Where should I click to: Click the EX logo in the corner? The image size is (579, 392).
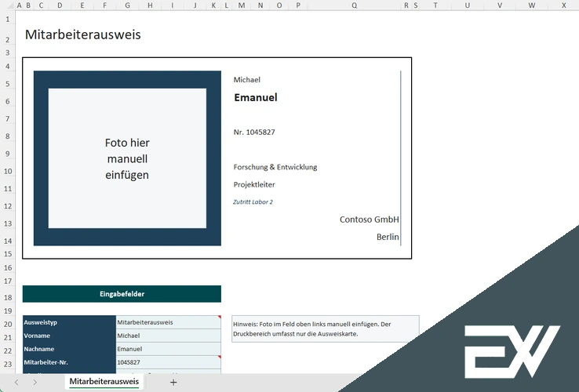(x=512, y=350)
